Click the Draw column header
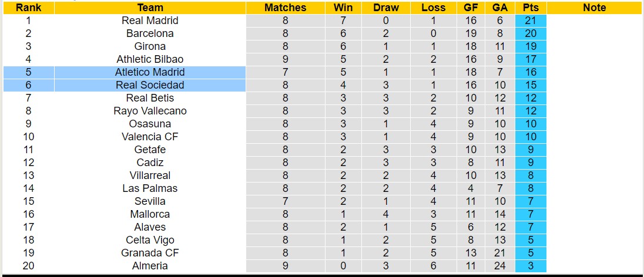This screenshot has width=644, height=277. tap(385, 8)
